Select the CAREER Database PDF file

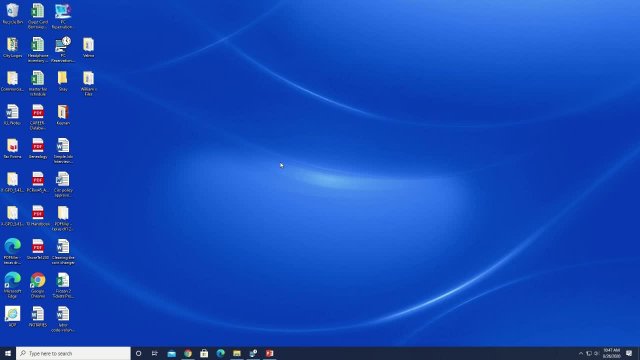[x=38, y=117]
